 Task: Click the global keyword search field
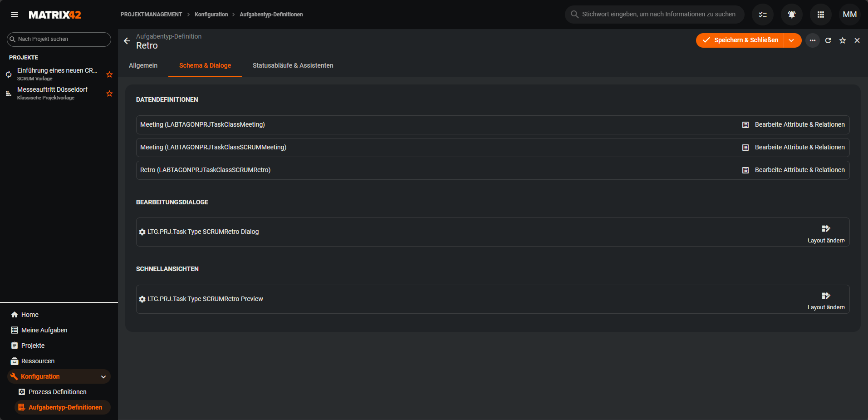(658, 15)
